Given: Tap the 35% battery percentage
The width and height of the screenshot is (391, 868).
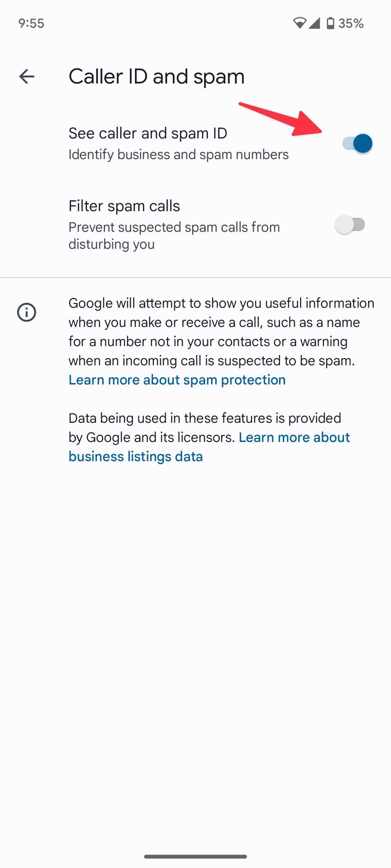Looking at the screenshot, I should (351, 23).
